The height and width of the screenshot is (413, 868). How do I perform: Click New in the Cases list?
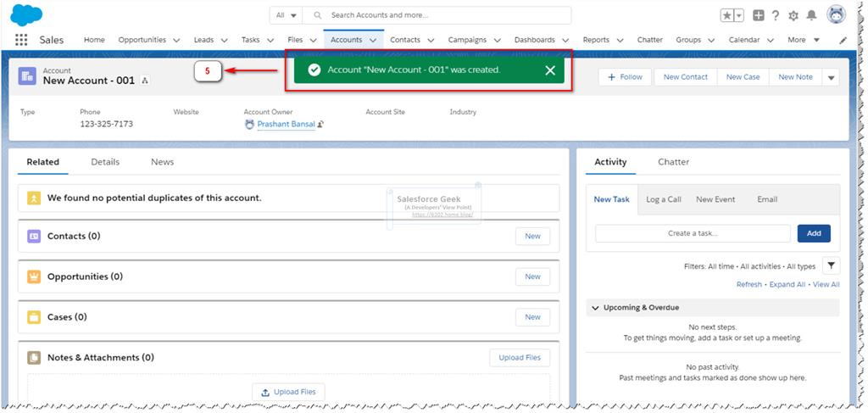pos(532,317)
